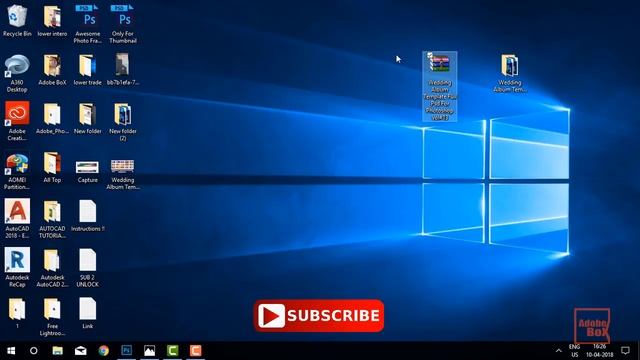Open the Mail app from taskbar
This screenshot has width=640, height=360.
[x=80, y=351]
